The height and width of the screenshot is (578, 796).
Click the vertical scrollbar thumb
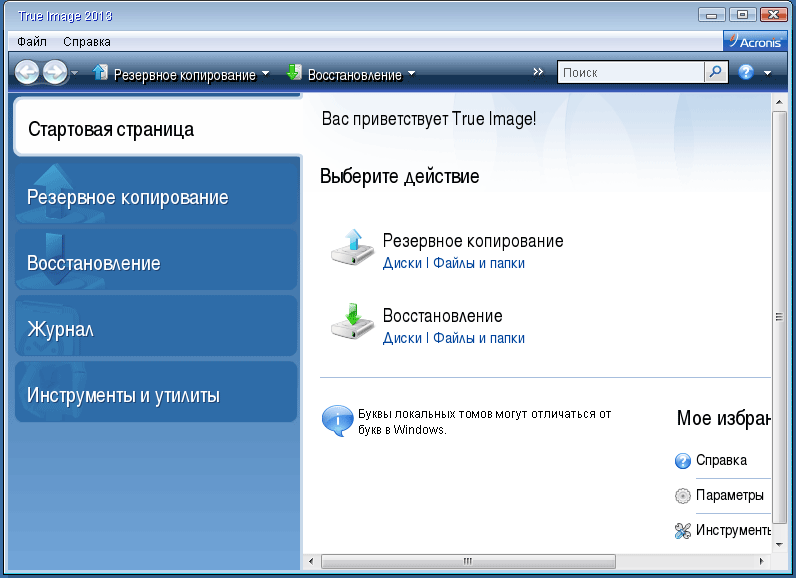[x=779, y=317]
